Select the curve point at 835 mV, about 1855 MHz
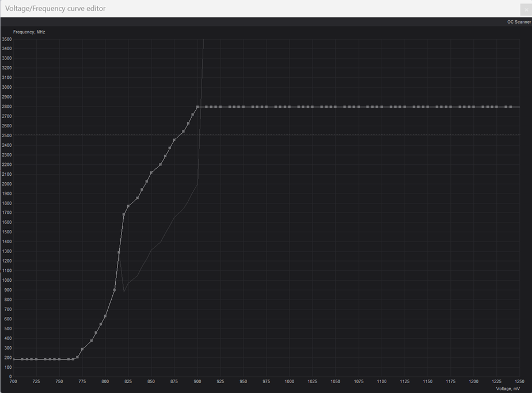Screen dimensions: 532x393 138,198
